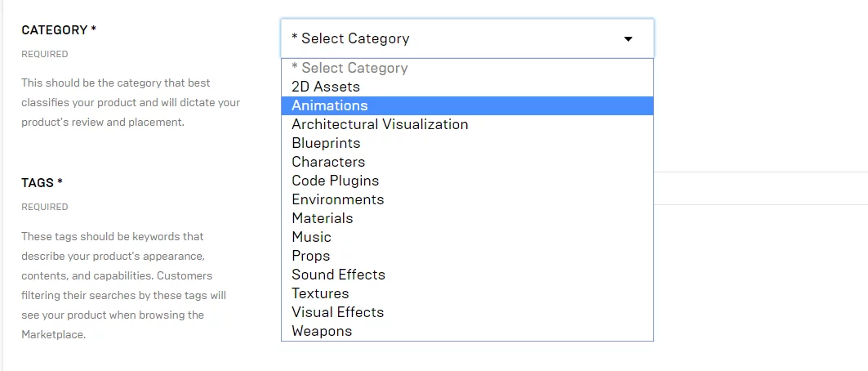Select the Sound Effects option
Screen dimensions: 868x371
click(339, 275)
